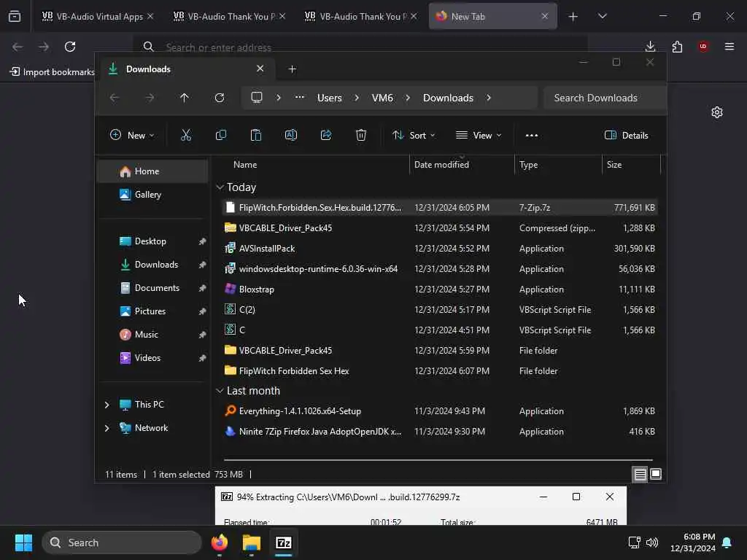Viewport: 747px width, 560px height.
Task: Sort by Date modified column header
Action: pyautogui.click(x=461, y=165)
